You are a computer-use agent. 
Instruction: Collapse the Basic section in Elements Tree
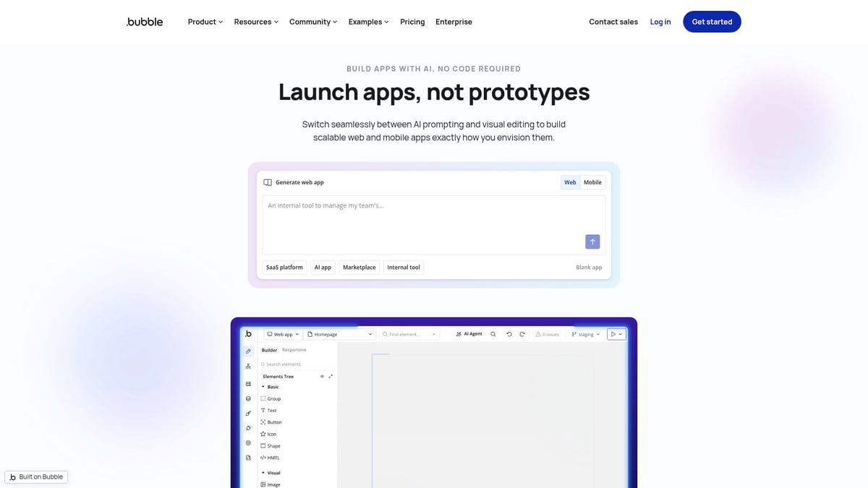click(263, 387)
